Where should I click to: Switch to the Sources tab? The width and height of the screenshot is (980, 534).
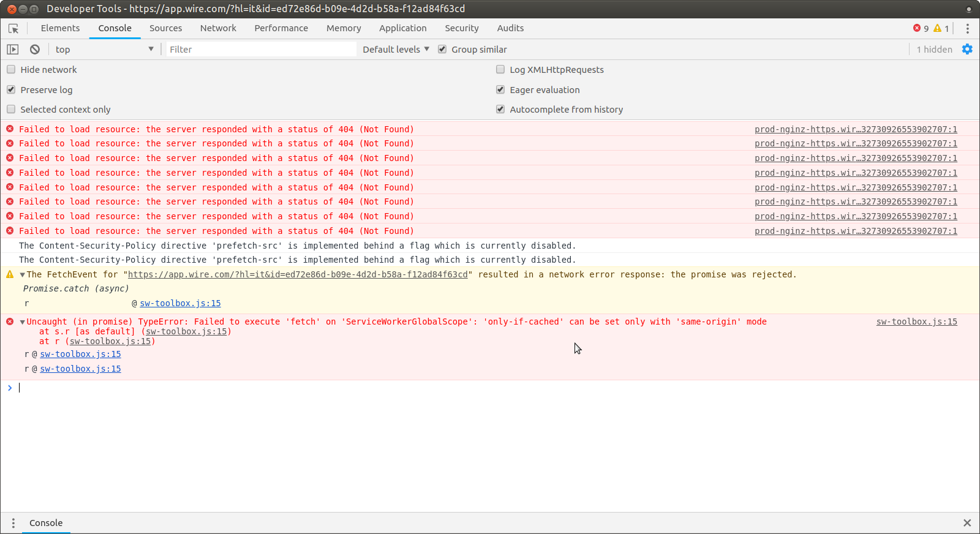165,28
